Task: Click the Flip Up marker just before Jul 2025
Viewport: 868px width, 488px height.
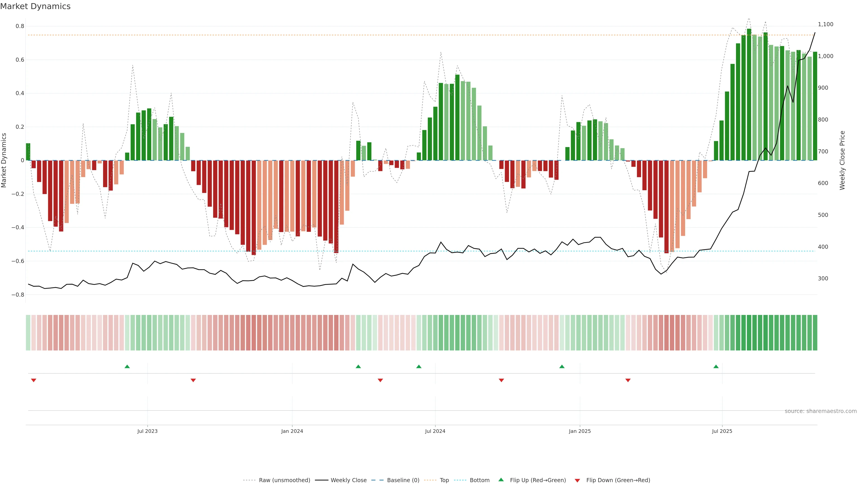Action: pyautogui.click(x=716, y=366)
